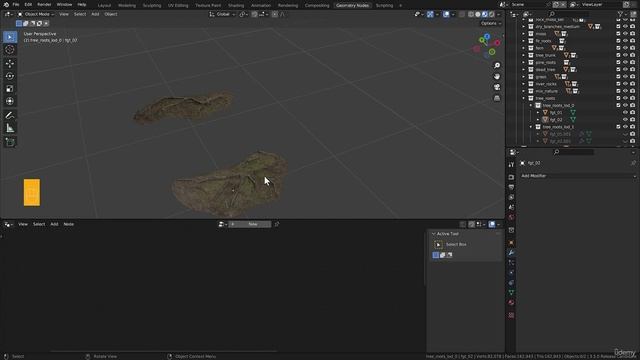This screenshot has width=640, height=360.
Task: Expand the fgt_01 object row
Action: tap(538, 113)
